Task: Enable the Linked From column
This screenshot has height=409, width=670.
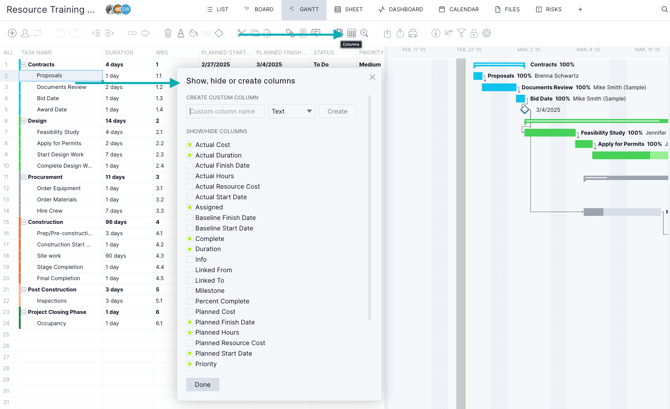Action: [x=190, y=270]
